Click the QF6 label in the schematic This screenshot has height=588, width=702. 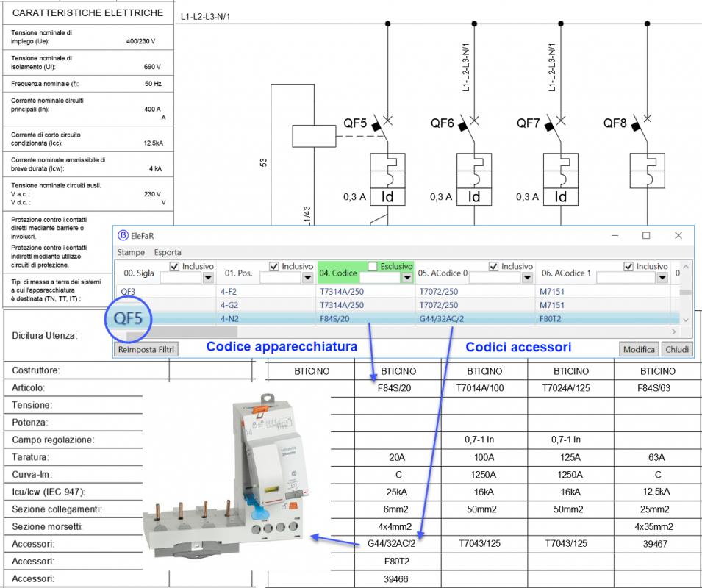point(443,123)
